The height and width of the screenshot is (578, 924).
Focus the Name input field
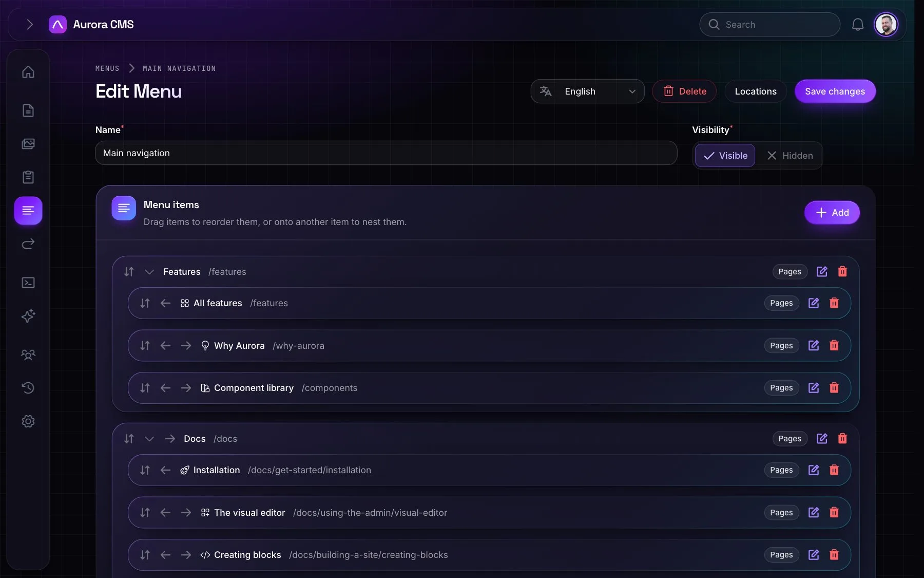386,153
